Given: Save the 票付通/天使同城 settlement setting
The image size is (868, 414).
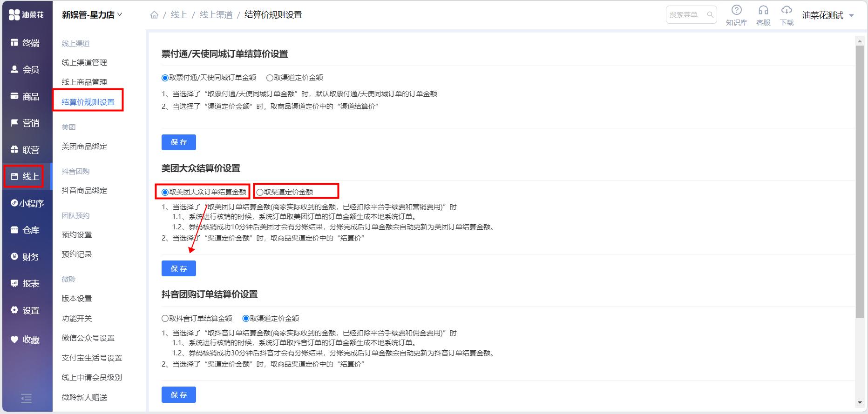Looking at the screenshot, I should coord(179,142).
